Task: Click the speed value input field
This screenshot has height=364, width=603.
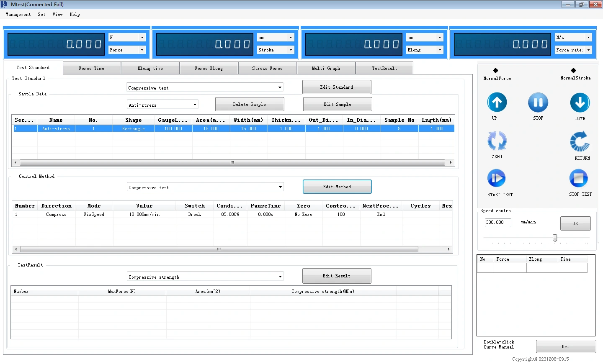Action: [x=498, y=222]
